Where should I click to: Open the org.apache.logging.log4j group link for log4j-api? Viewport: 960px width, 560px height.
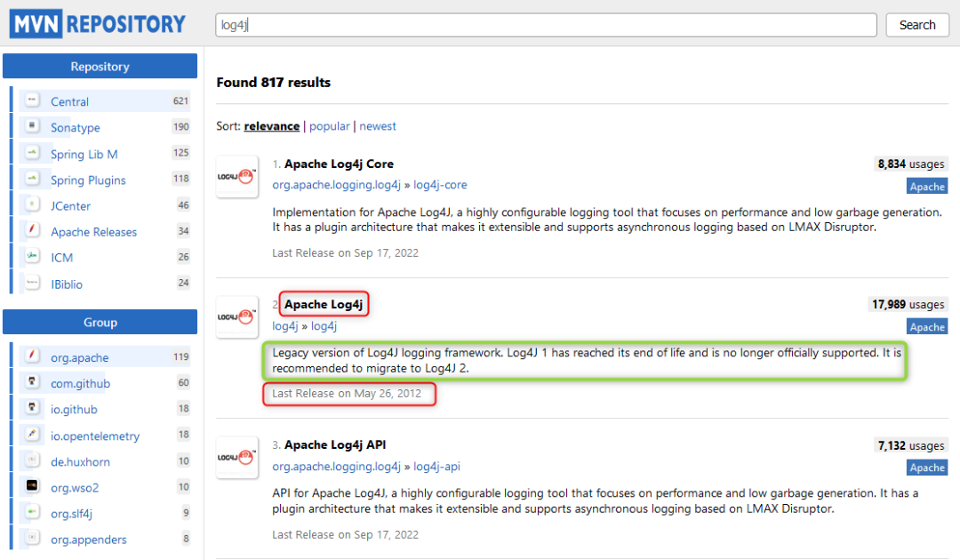click(x=336, y=467)
